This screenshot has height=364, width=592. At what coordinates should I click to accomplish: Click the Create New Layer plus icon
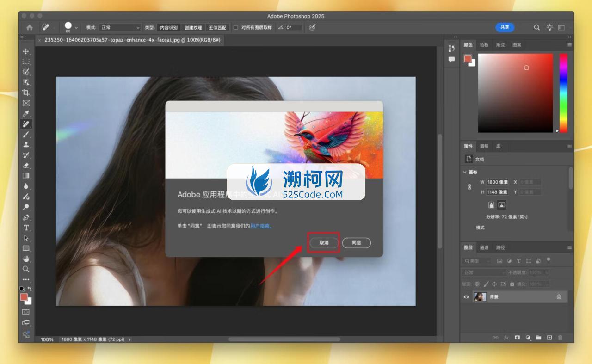coord(549,338)
